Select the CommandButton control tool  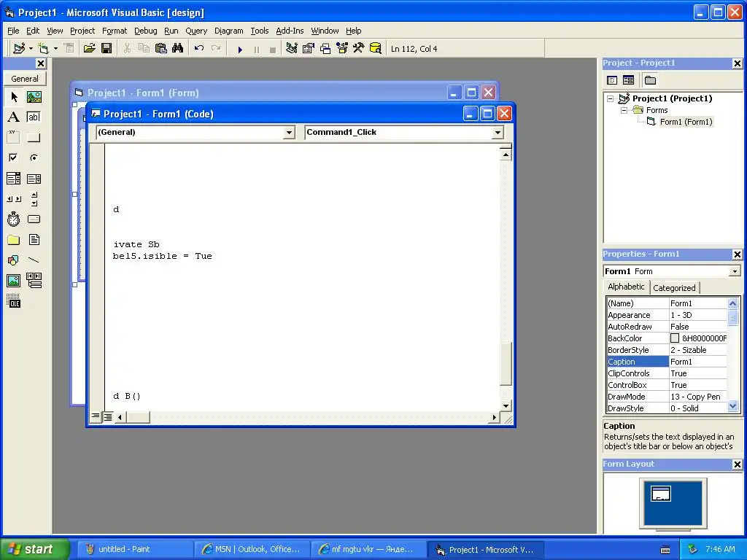[x=34, y=138]
